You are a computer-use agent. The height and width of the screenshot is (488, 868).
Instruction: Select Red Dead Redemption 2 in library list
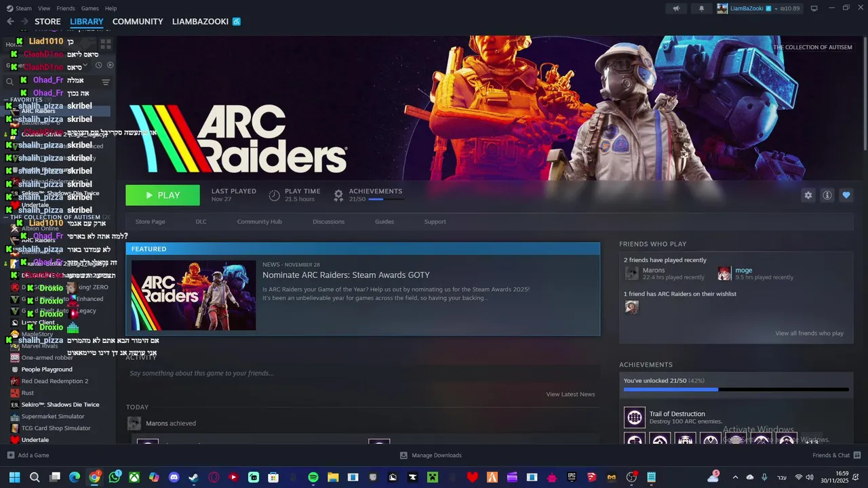point(55,382)
